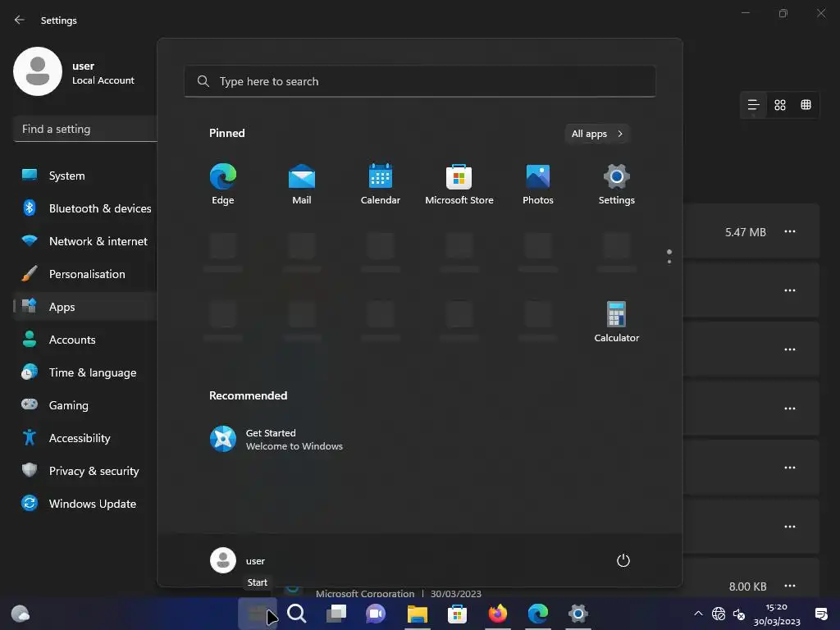Open Privacy & security settings
The width and height of the screenshot is (840, 630).
(85, 471)
